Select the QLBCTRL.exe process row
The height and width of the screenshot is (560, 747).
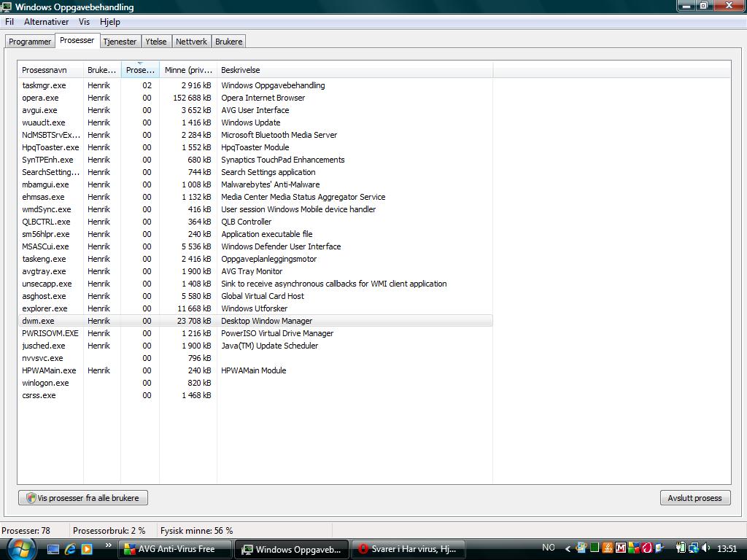pos(255,222)
